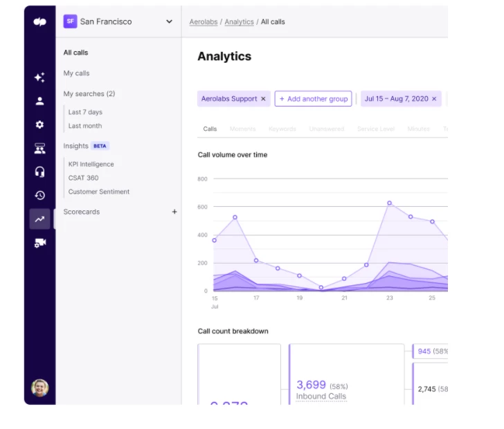Go to Analytics breadcrumb link
Viewport: 504px width, 429px height.
click(x=239, y=22)
